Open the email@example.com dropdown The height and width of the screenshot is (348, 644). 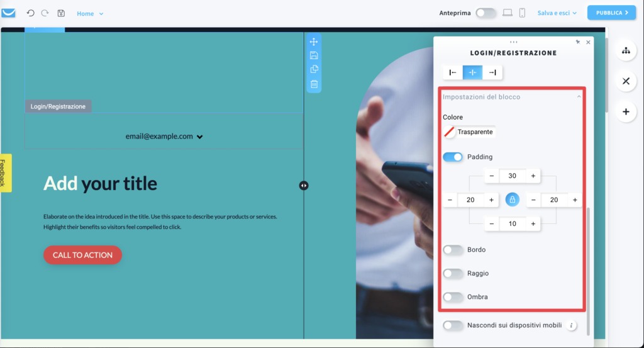164,137
